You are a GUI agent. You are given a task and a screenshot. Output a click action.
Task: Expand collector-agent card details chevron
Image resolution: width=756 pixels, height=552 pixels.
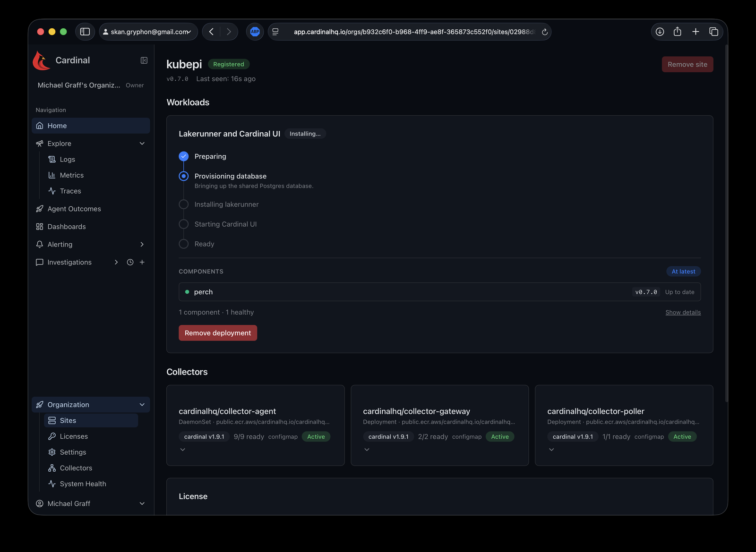point(183,450)
